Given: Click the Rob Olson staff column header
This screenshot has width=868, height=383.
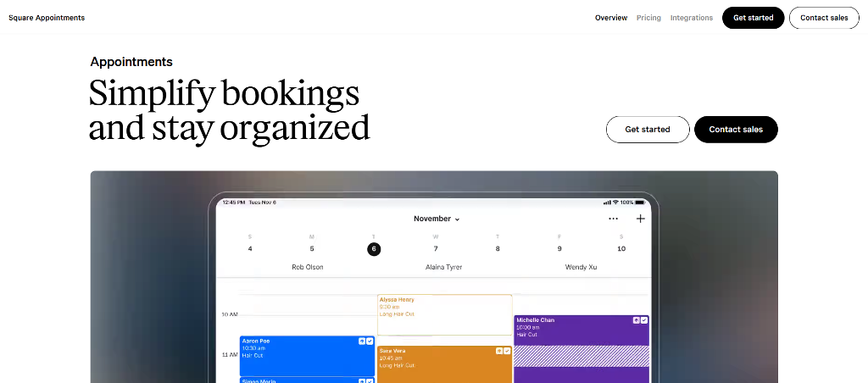Looking at the screenshot, I should click(308, 267).
